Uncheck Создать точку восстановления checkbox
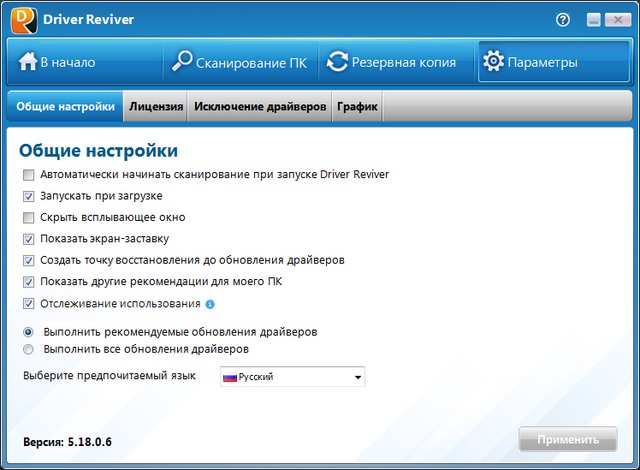 click(28, 260)
